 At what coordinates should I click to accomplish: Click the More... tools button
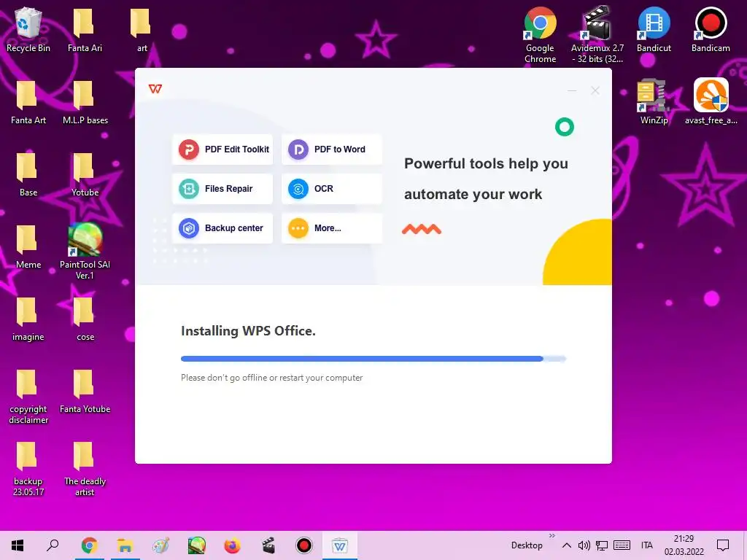(332, 228)
